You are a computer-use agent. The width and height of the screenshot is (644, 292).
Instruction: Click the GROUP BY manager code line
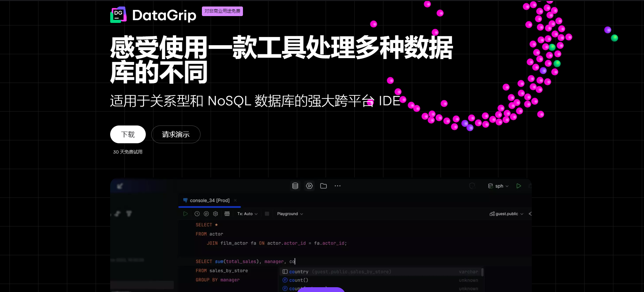click(218, 280)
